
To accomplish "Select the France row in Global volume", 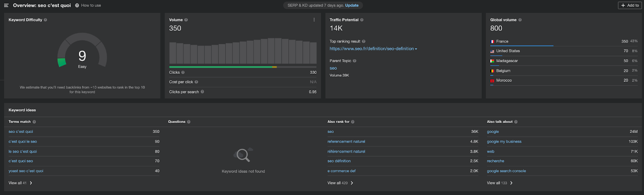I will click(x=502, y=41).
